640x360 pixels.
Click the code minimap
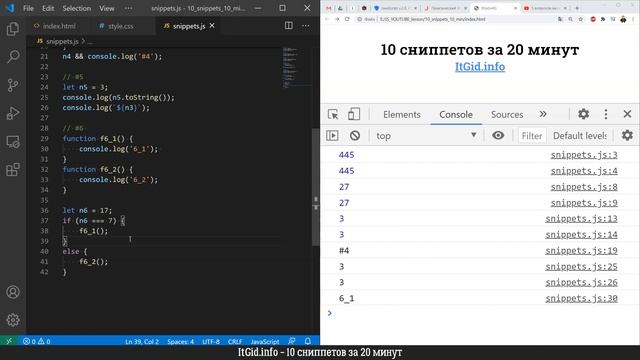[297, 67]
